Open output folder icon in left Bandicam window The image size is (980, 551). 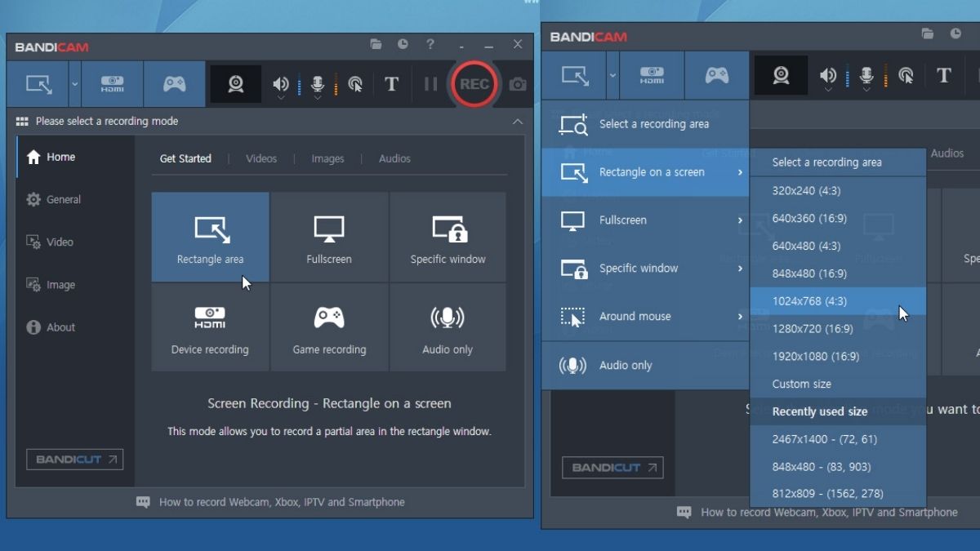click(376, 44)
